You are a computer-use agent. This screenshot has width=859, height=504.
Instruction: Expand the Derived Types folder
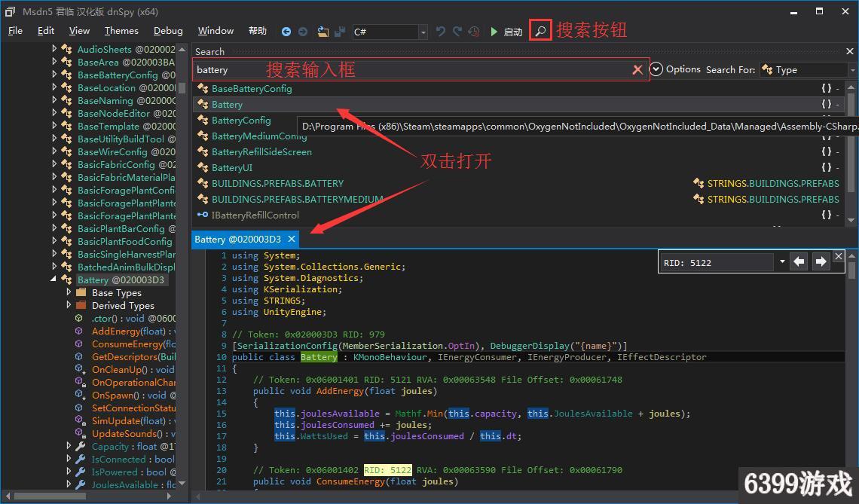69,304
